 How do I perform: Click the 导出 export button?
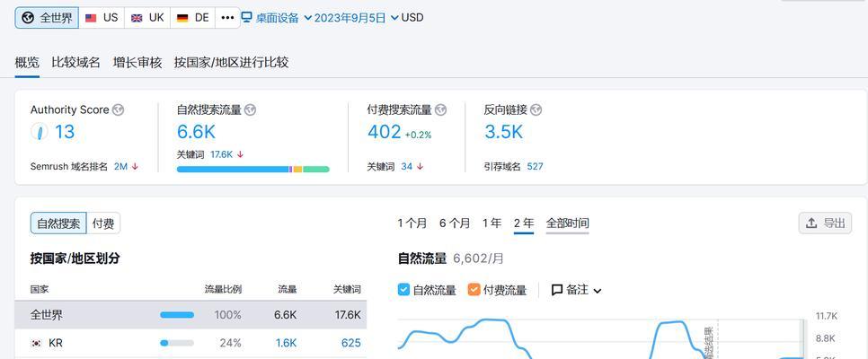pyautogui.click(x=825, y=223)
